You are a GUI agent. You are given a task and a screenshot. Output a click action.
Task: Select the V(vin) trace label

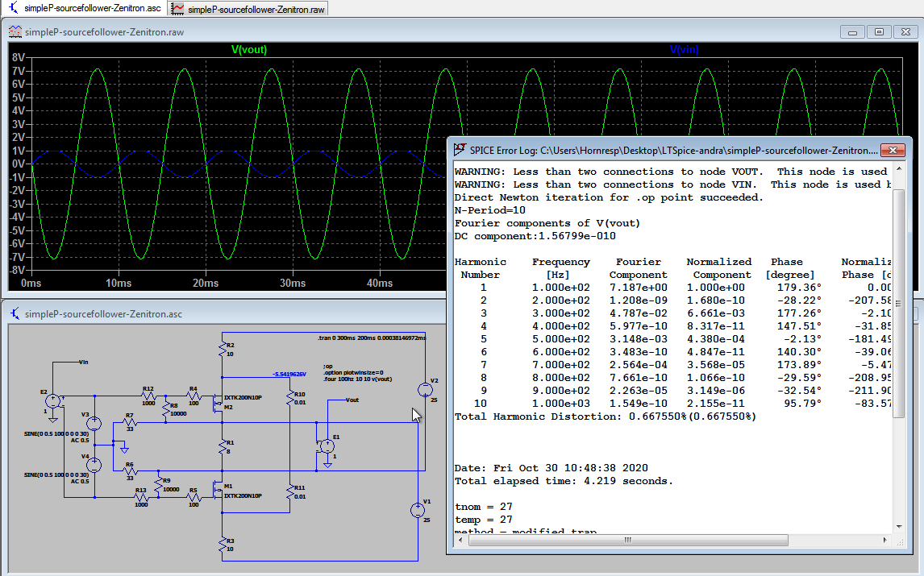point(685,49)
